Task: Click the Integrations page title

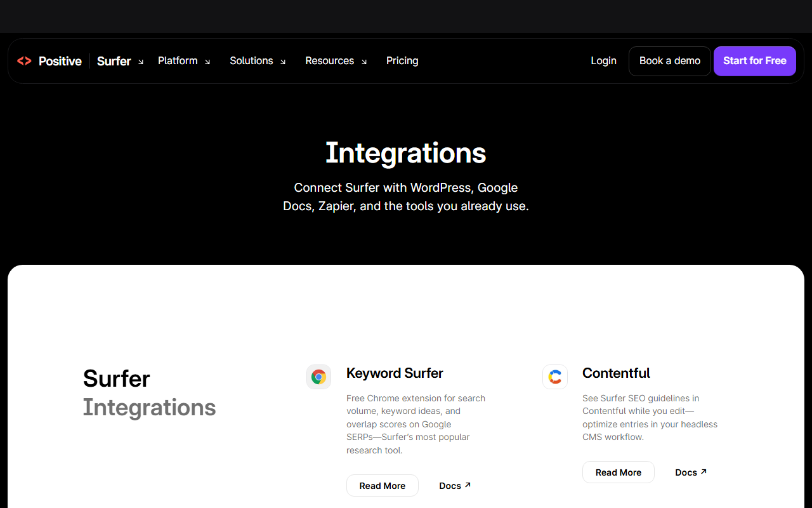Action: coord(406,153)
